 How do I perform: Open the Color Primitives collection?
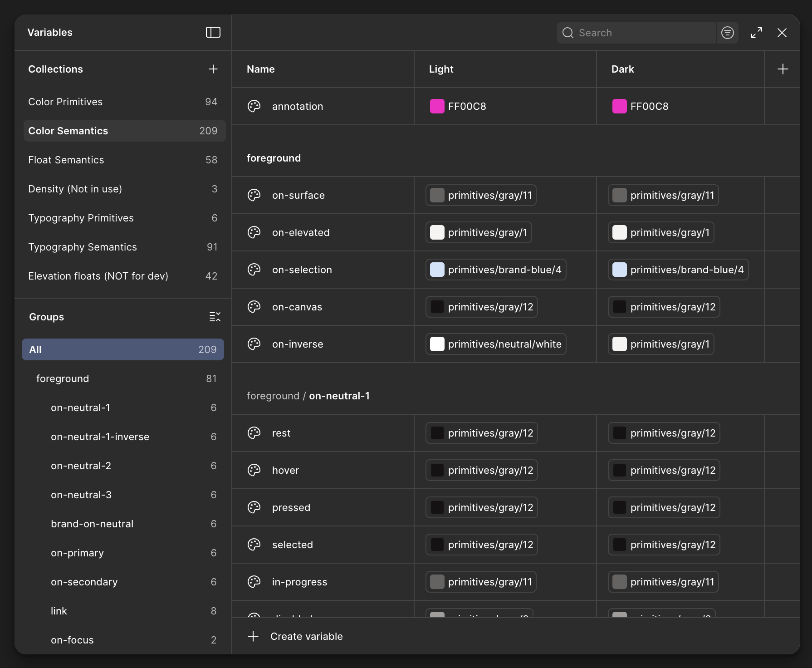124,102
